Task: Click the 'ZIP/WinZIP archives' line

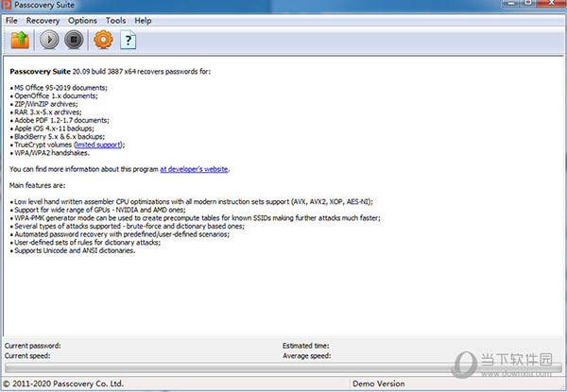Action: pos(46,104)
